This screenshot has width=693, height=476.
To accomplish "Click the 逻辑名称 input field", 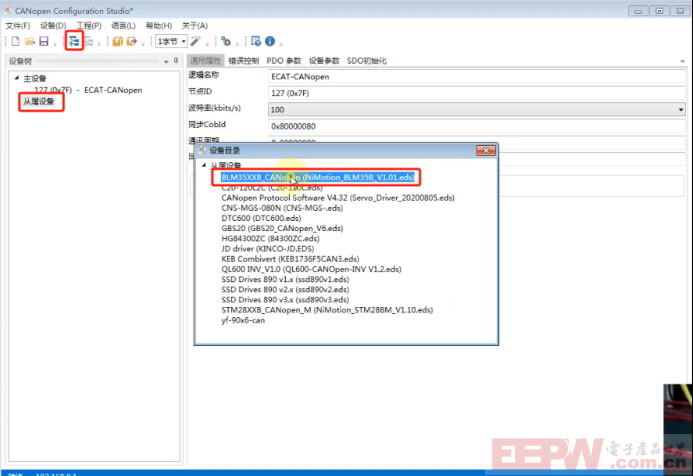I will pyautogui.click(x=477, y=76).
